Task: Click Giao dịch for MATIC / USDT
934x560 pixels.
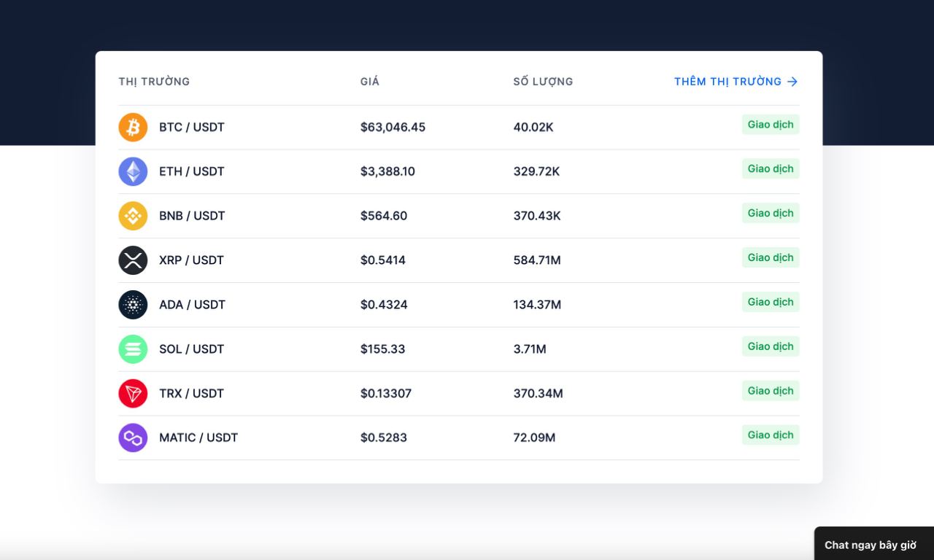Action: point(771,435)
